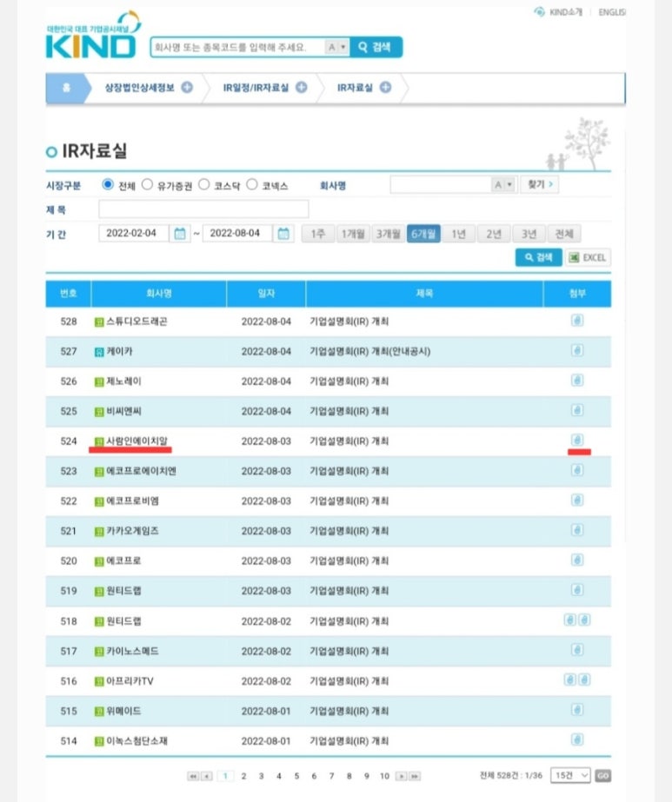Go to page 2 in pagination
672x802 pixels.
243,776
